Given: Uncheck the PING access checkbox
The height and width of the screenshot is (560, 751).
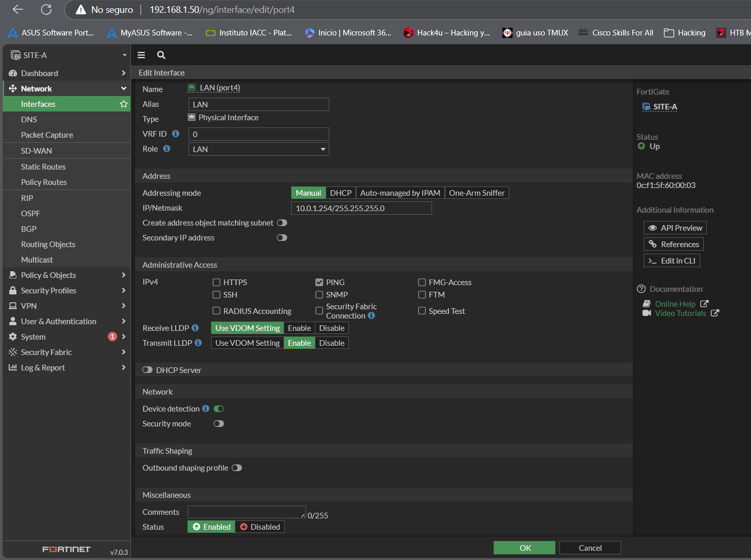Looking at the screenshot, I should click(x=320, y=282).
